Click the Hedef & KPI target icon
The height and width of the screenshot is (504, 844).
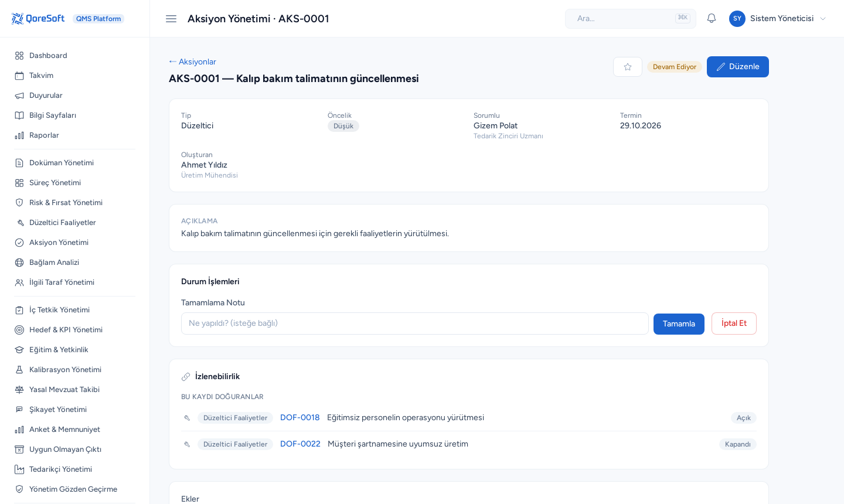(x=19, y=330)
